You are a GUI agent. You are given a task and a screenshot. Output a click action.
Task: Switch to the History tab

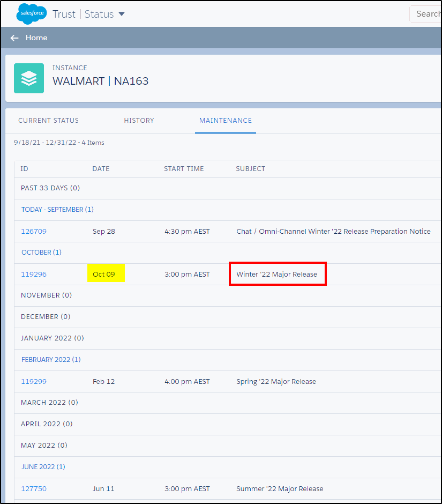coord(139,121)
